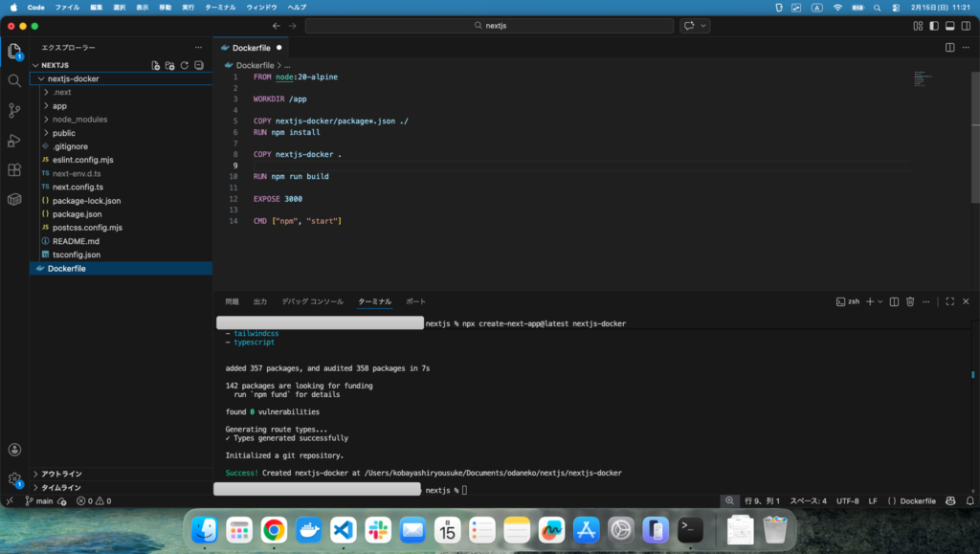Open Source Control view
The height and width of the screenshot is (554, 980).
[x=14, y=110]
